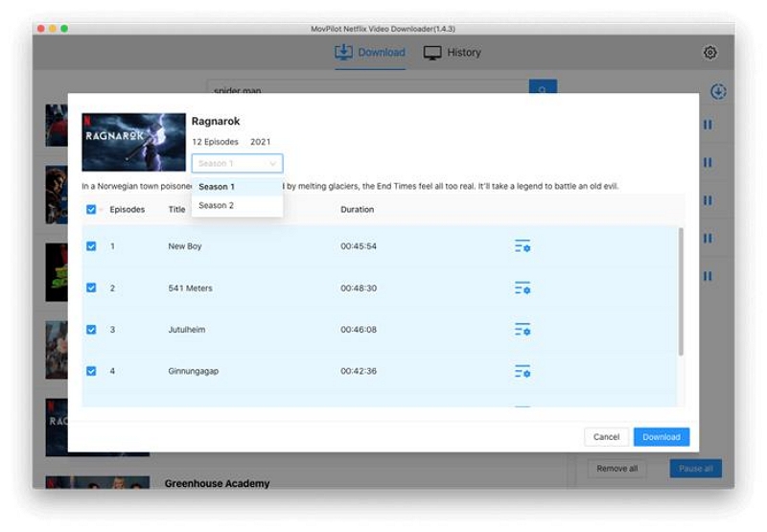
Task: Click the Episodes column header
Action: pos(128,209)
